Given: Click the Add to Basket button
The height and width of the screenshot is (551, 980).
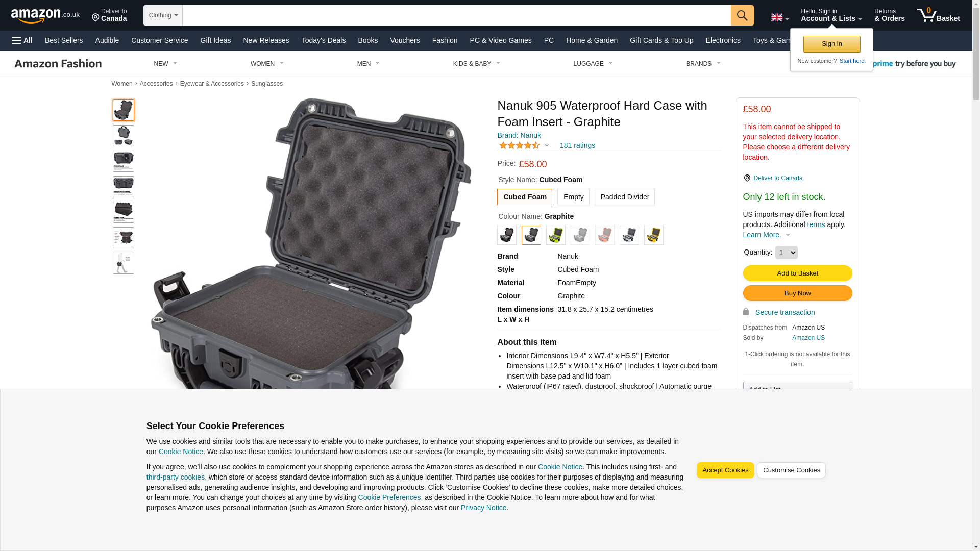Looking at the screenshot, I should (797, 273).
